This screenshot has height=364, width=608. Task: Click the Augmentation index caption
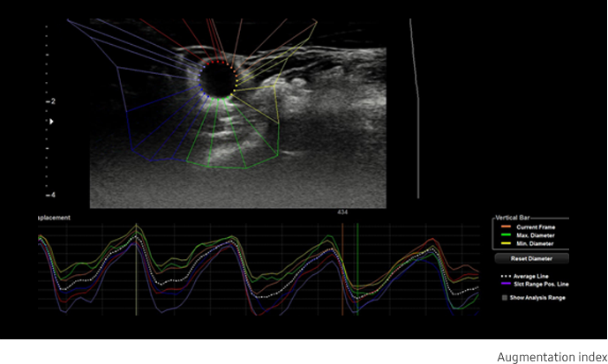click(552, 357)
